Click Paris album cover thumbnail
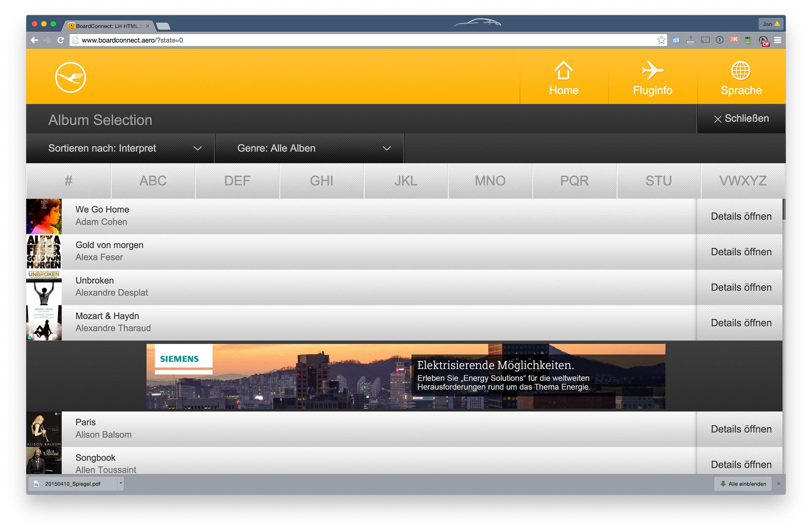Screen dimensions: 812x532 tap(44, 429)
